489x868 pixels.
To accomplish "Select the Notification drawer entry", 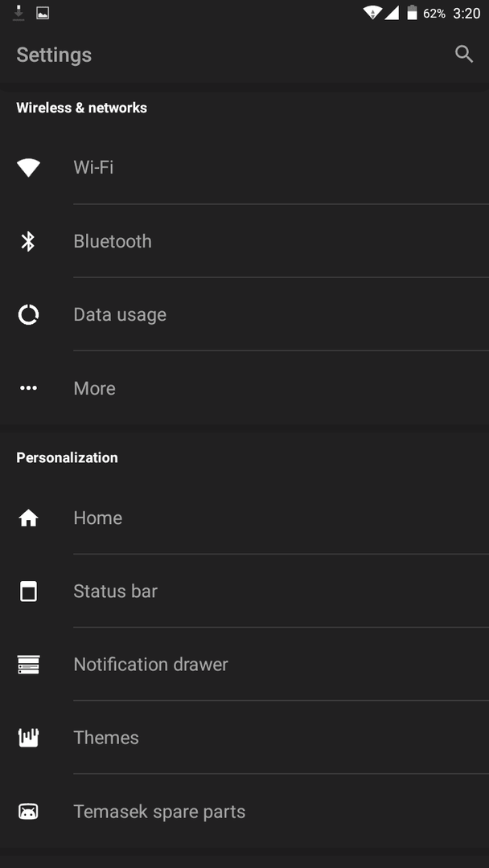I will [x=244, y=665].
